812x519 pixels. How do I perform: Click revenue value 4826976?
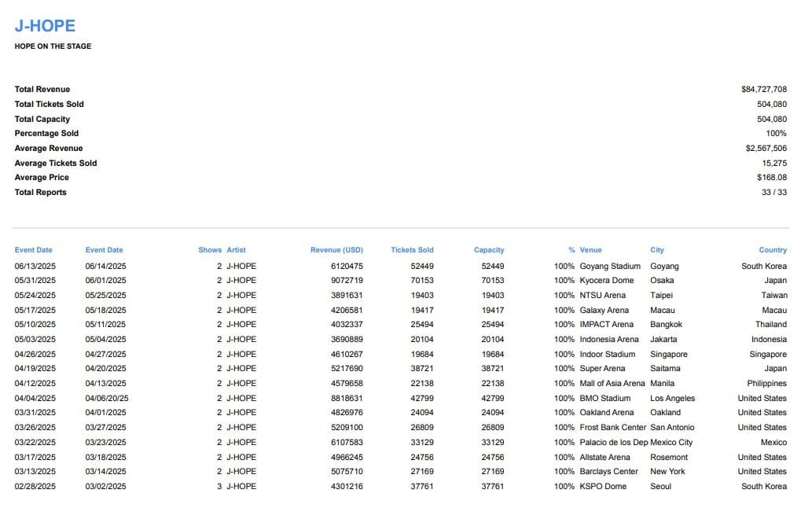click(x=347, y=412)
